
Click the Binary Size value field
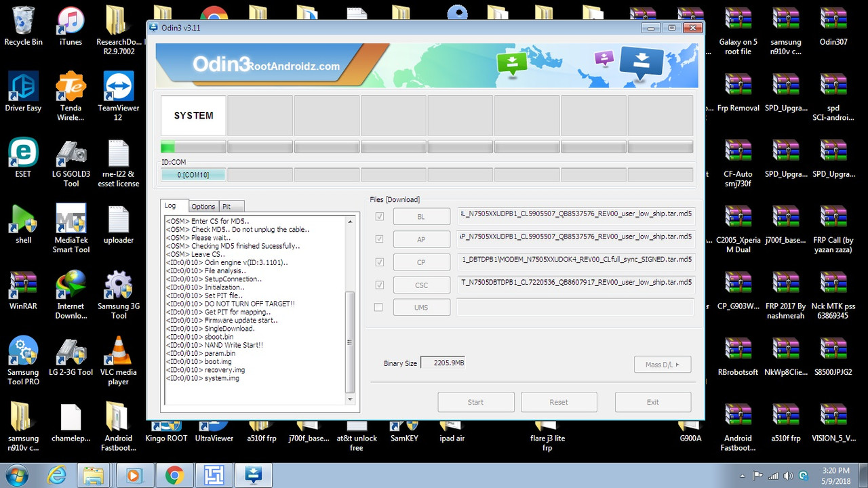(443, 363)
